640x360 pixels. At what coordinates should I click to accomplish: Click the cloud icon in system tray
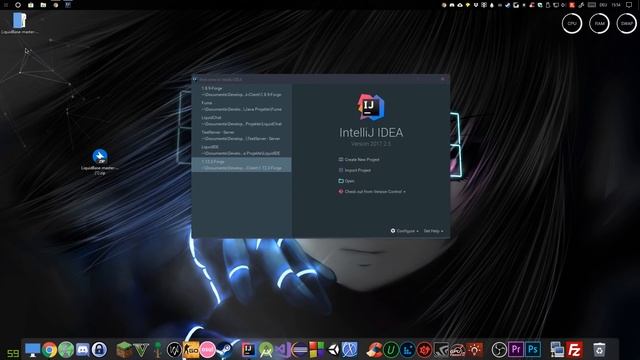460,5
